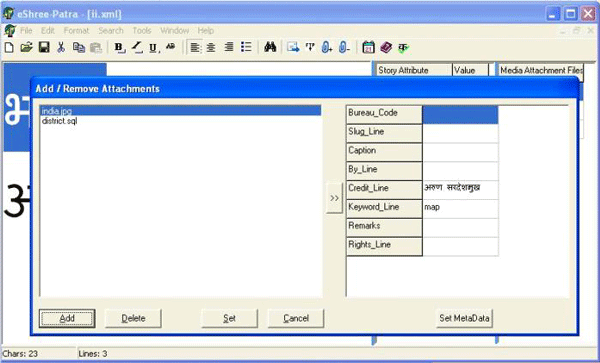Center align text
This screenshot has height=363, width=600.
point(211,47)
